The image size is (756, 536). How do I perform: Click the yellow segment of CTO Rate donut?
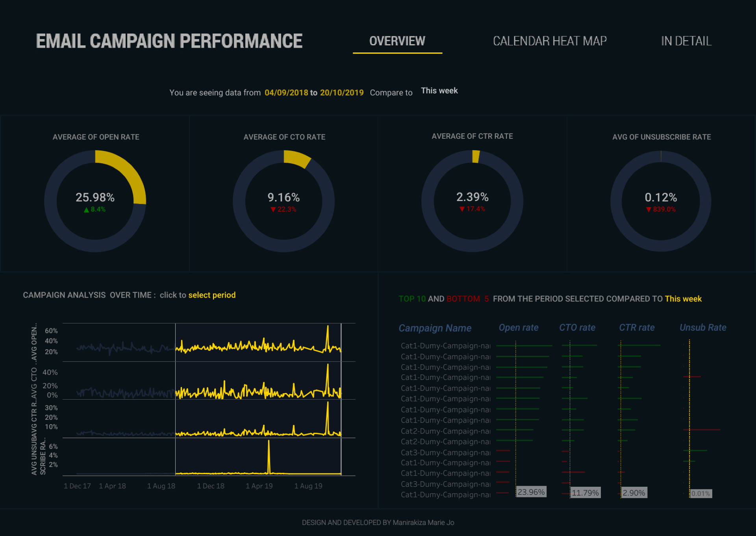(x=296, y=158)
